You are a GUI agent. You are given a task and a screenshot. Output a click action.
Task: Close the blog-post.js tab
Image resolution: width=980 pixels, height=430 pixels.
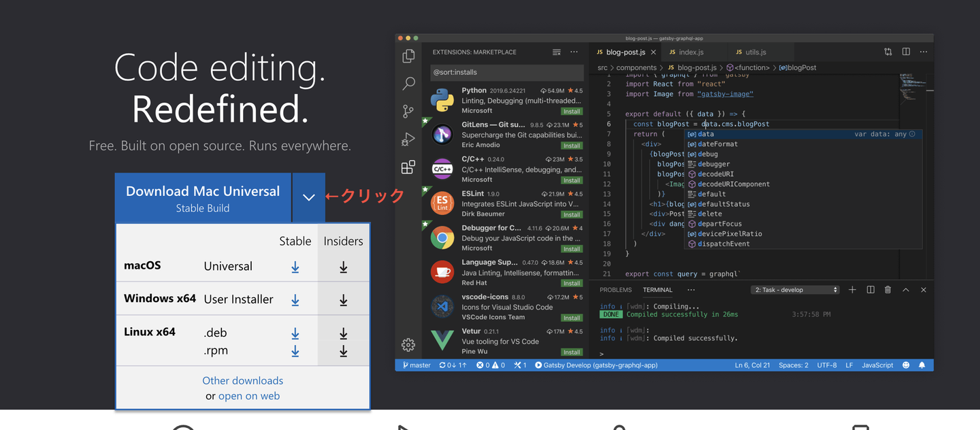pos(653,52)
